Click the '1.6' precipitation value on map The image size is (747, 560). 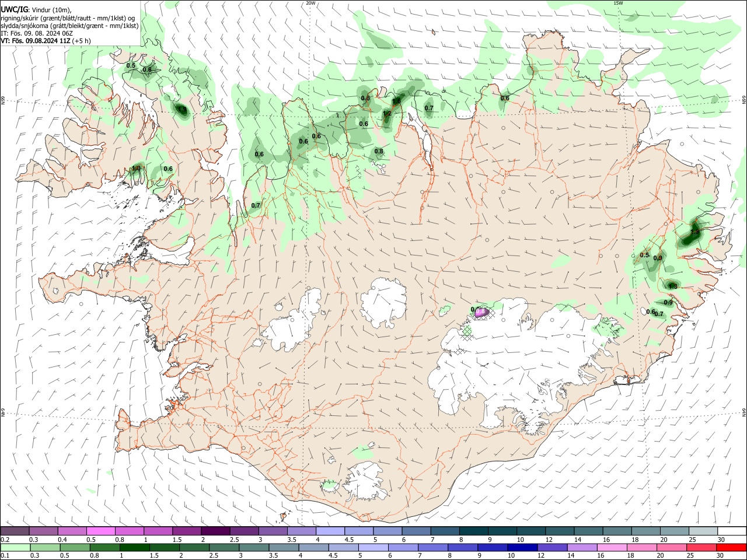[x=396, y=101]
